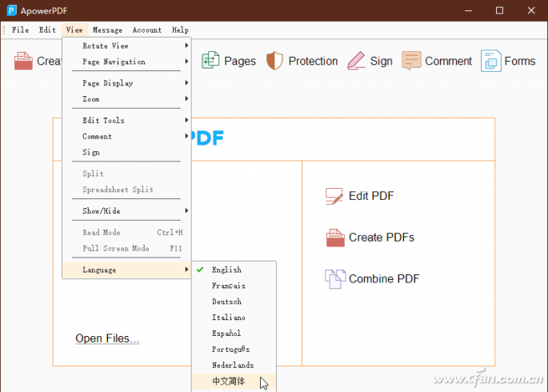Click the Comment toolbar label
The image size is (548, 392).
click(x=448, y=61)
